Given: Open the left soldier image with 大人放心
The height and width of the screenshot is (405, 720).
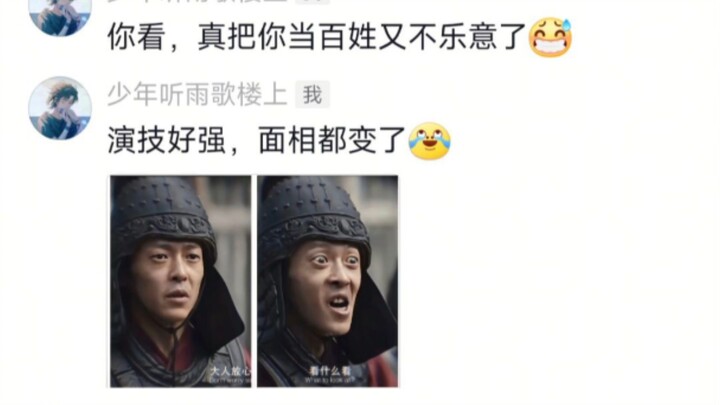Looking at the screenshot, I should [x=180, y=281].
